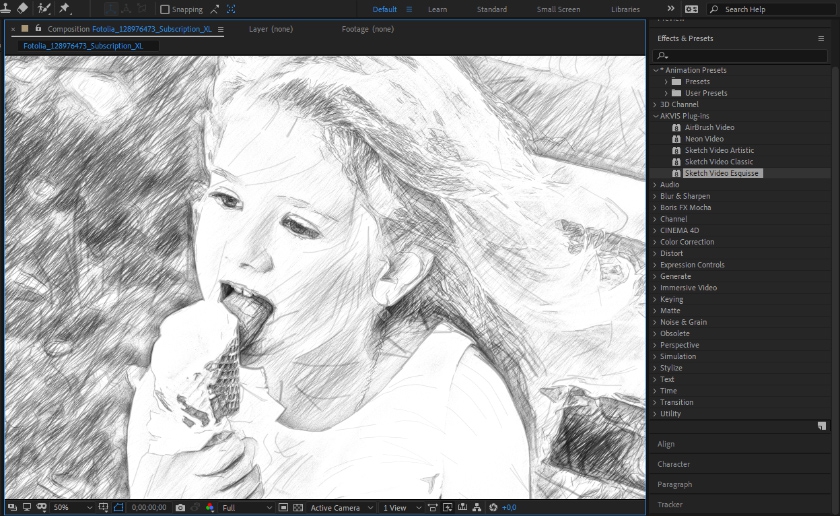Open the show channel color icon
Screen dimensions: 840x516
click(210, 508)
